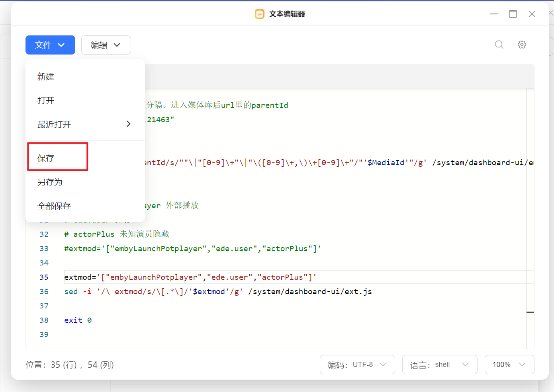Image resolution: width=554 pixels, height=392 pixels.
Task: Select 全部保存 to save all files
Action: (x=54, y=206)
